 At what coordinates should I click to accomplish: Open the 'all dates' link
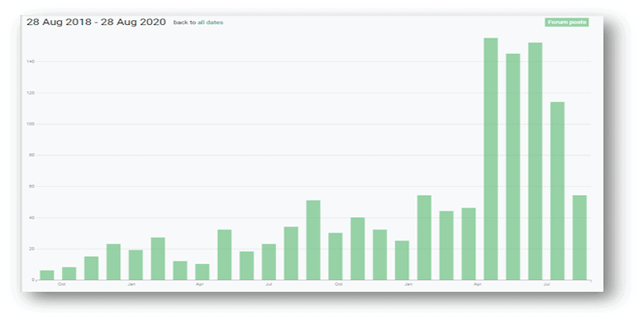210,23
